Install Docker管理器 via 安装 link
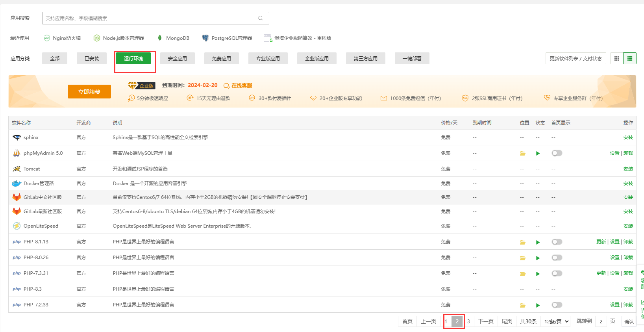644x332 pixels. 628,184
